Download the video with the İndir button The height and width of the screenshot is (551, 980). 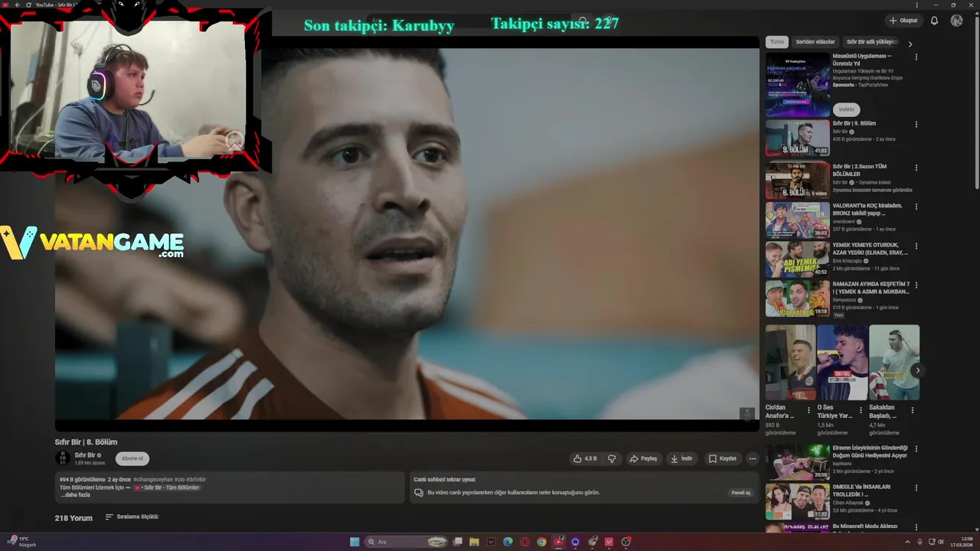click(681, 458)
